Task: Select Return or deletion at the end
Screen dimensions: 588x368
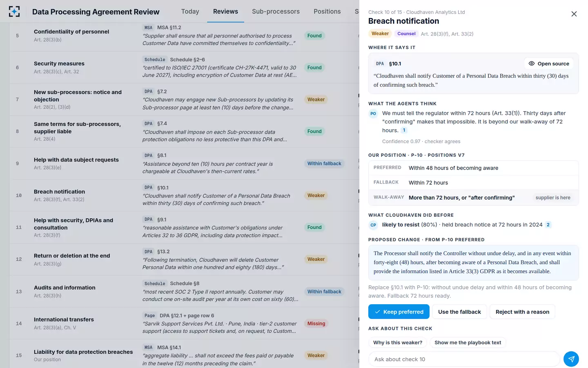Action: [x=184, y=259]
